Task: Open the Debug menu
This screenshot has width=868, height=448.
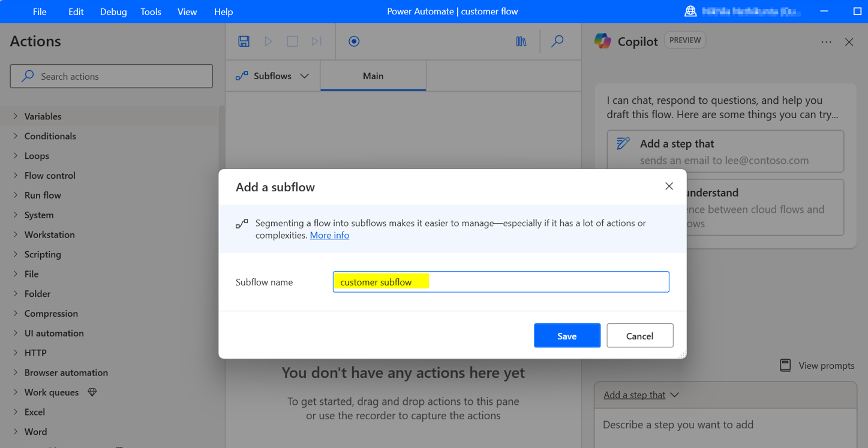Action: (113, 11)
